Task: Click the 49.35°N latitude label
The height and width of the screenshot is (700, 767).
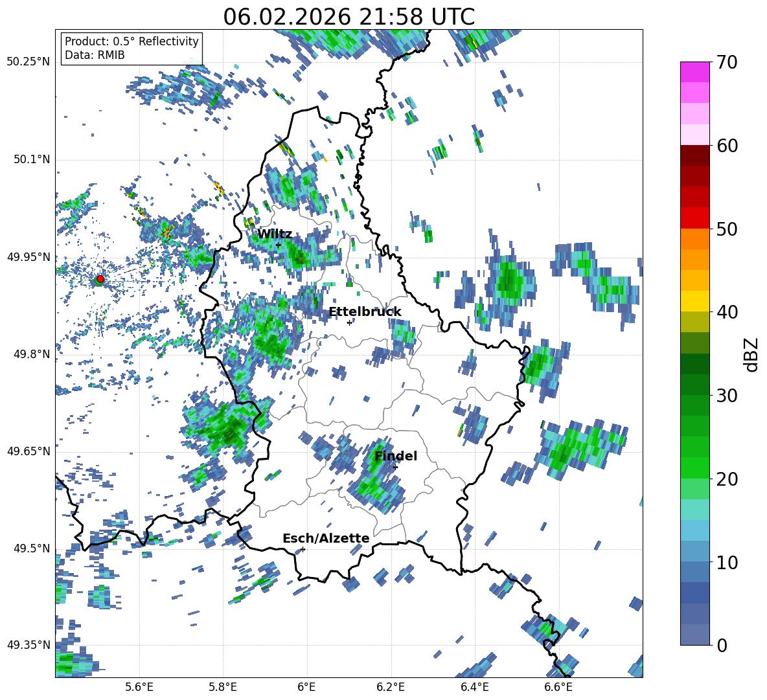Action: coord(29,645)
